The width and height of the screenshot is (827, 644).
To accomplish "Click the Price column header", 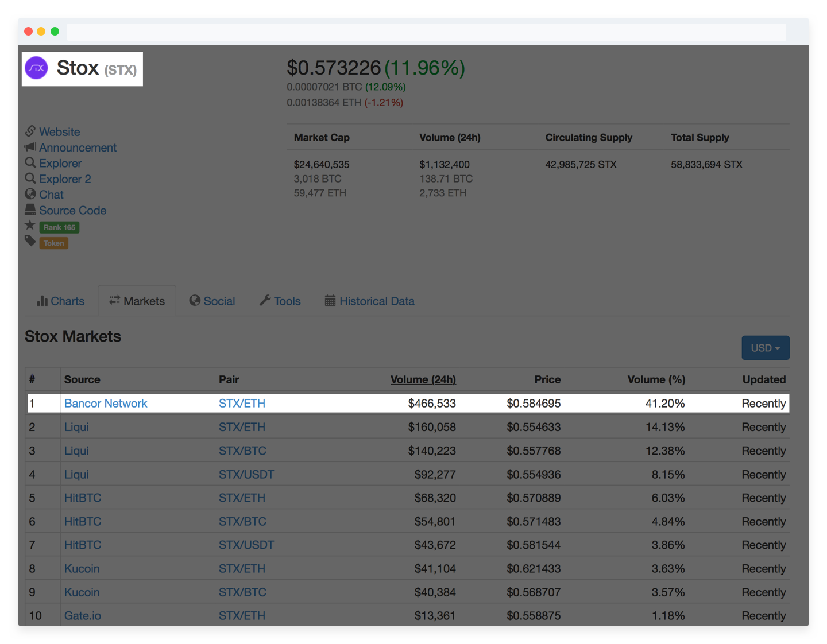I will point(547,379).
